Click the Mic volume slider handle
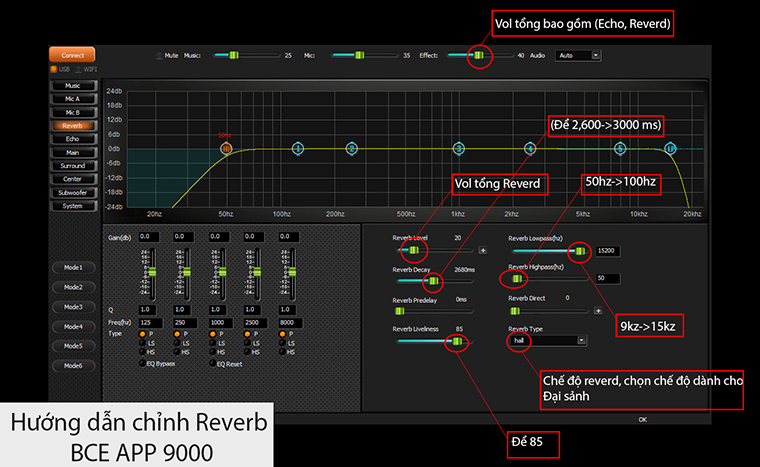The width and height of the screenshot is (760, 467). click(x=359, y=55)
